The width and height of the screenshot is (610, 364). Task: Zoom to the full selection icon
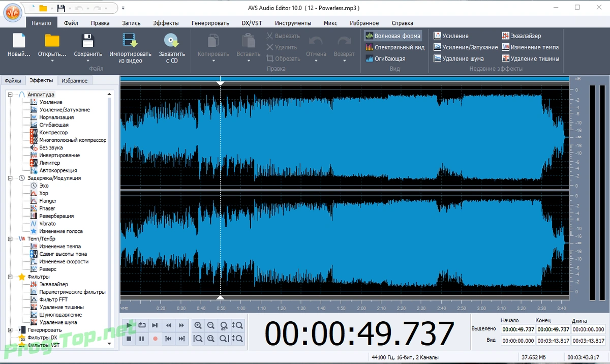click(210, 339)
